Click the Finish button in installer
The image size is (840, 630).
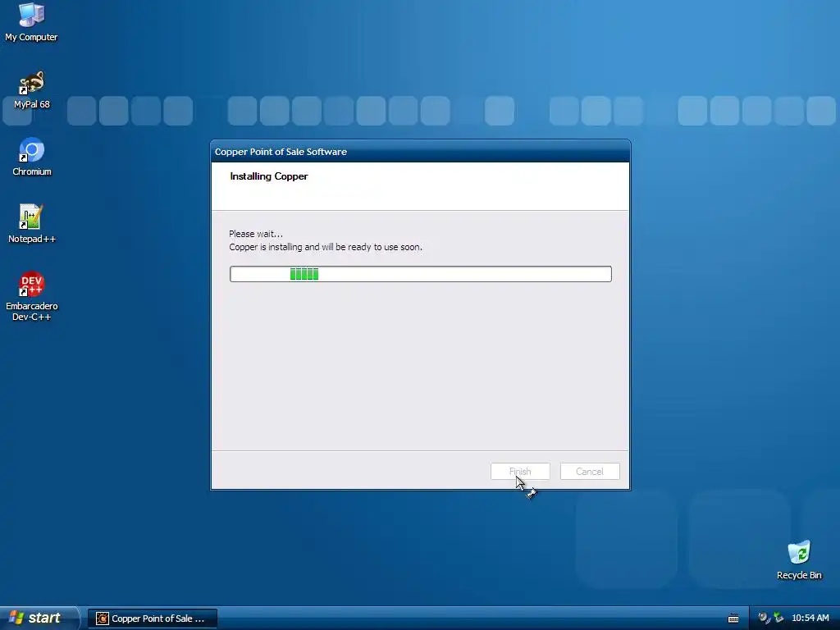tap(520, 472)
